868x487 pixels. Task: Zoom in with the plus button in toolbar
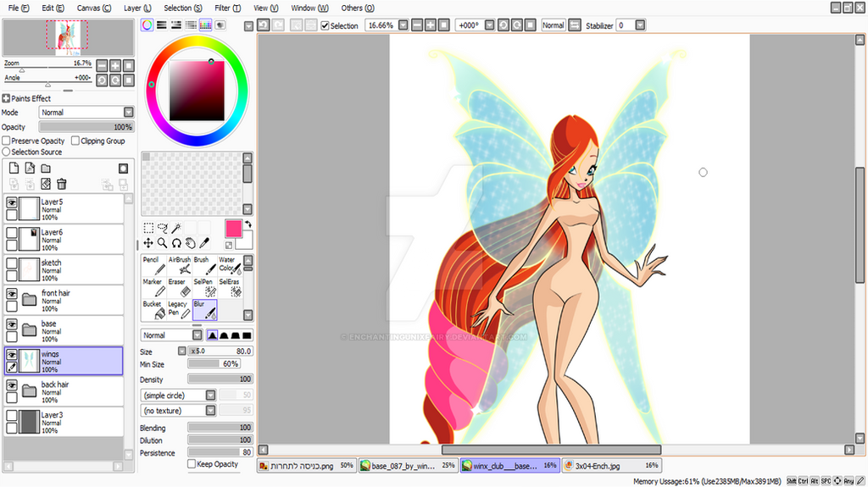(430, 25)
